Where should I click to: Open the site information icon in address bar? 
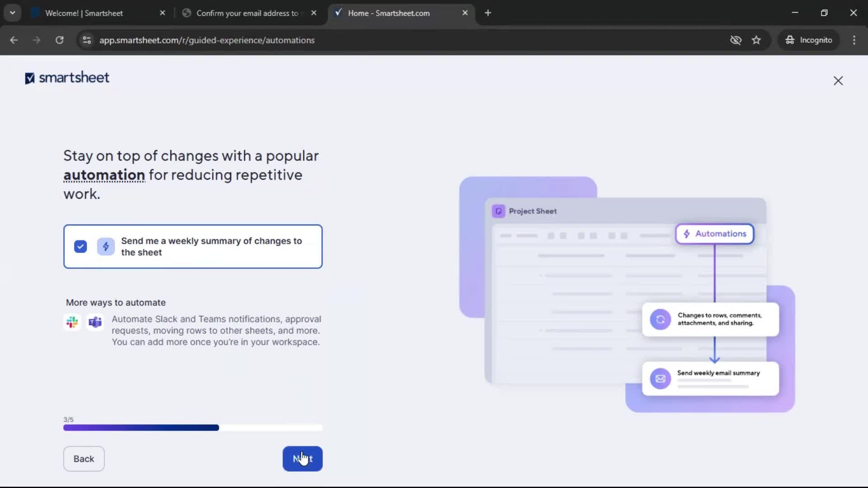[x=87, y=40]
